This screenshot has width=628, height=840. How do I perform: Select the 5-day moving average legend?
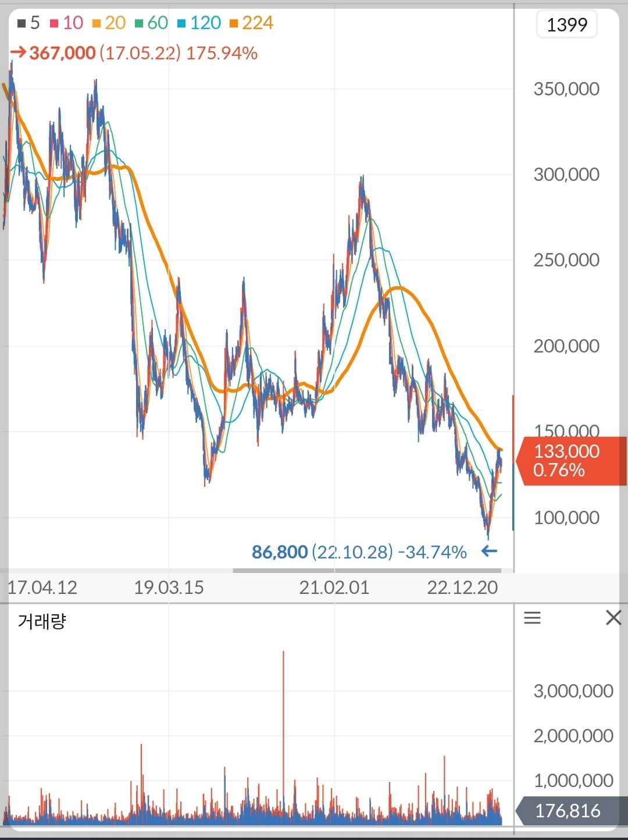pos(28,23)
